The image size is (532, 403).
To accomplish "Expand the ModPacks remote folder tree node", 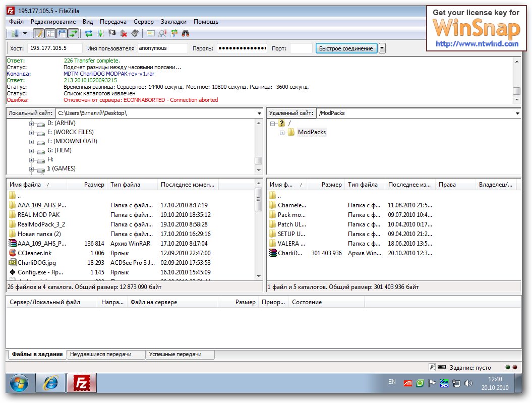I will 282,132.
